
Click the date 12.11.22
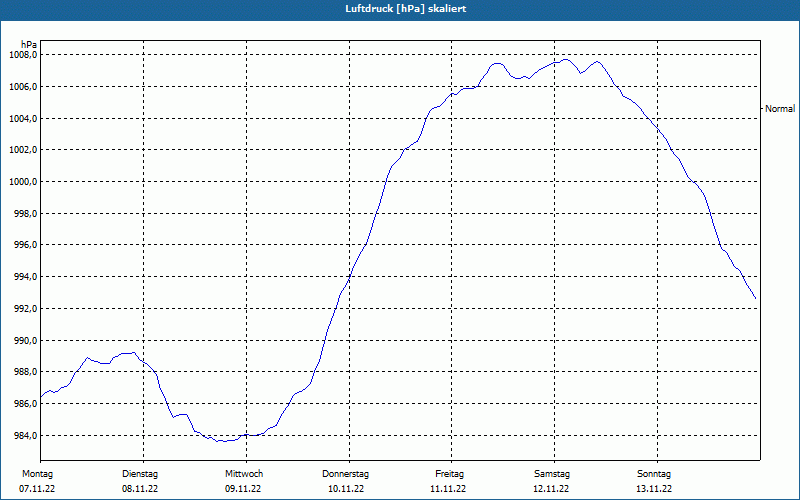(551, 489)
